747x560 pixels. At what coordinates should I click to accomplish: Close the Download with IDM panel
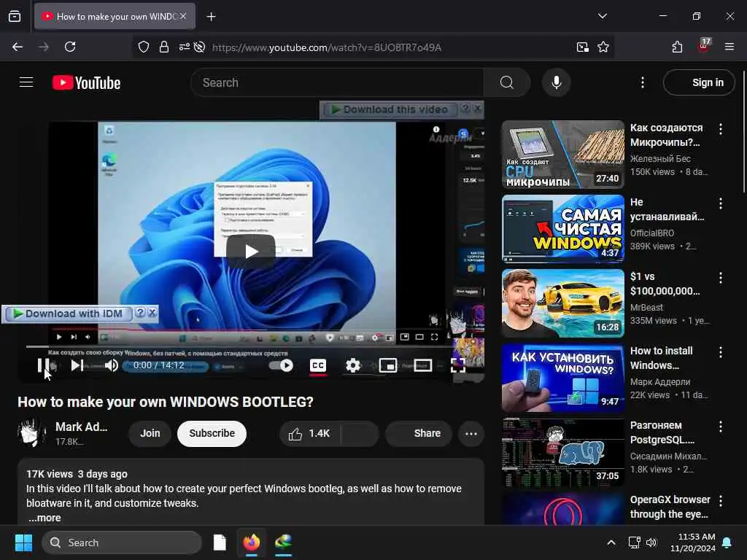[x=152, y=313]
